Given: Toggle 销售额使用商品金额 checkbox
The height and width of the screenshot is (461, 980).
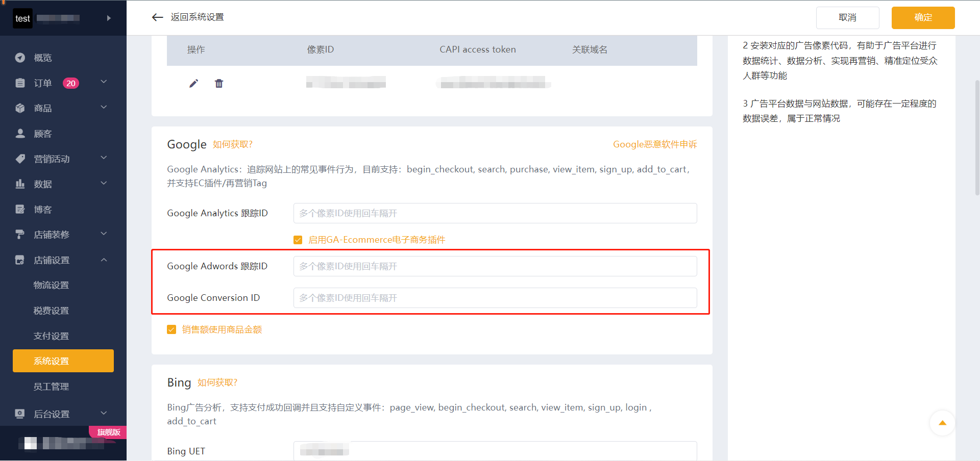Looking at the screenshot, I should pyautogui.click(x=171, y=329).
